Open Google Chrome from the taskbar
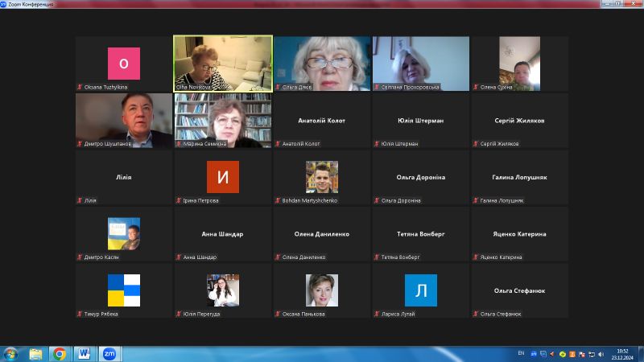 coord(60,353)
